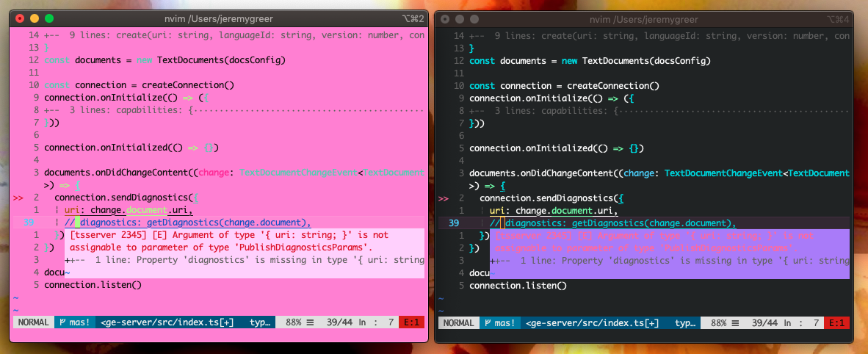Click the 'ln : 7' column indicator in pink window

376,323
